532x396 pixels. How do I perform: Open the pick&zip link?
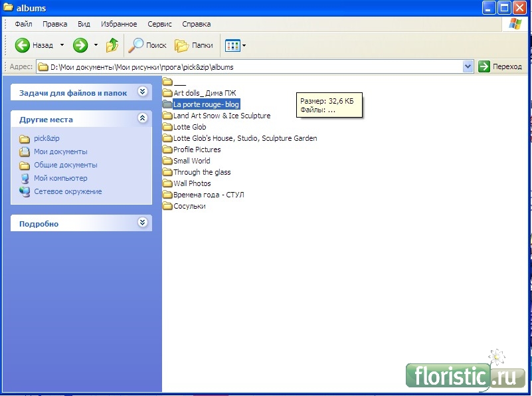(46, 138)
